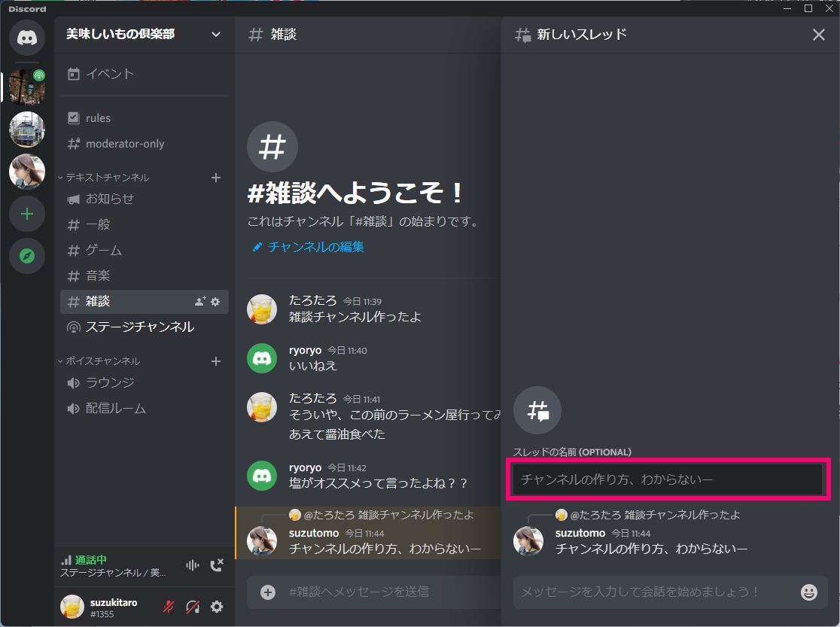Open Discord home direct messages
Image resolution: width=840 pixels, height=627 pixels.
click(x=27, y=38)
